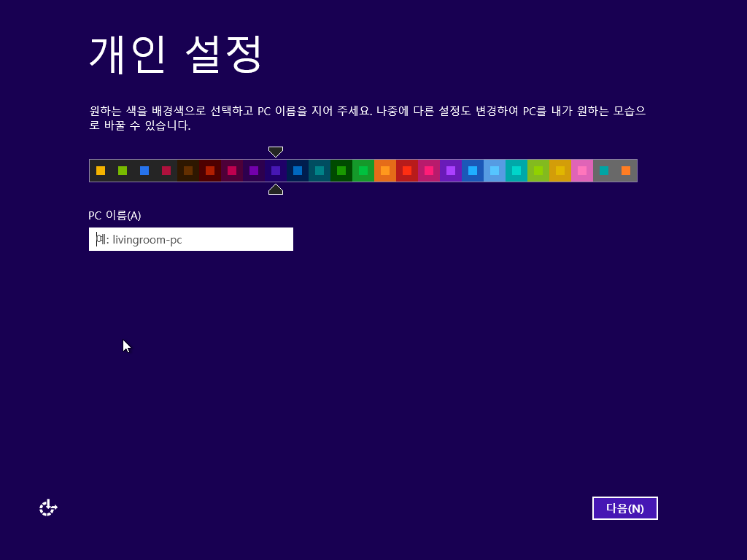Viewport: 747px width, 560px height.
Task: Pick the sky blue swatch on royal blue
Action: (473, 171)
